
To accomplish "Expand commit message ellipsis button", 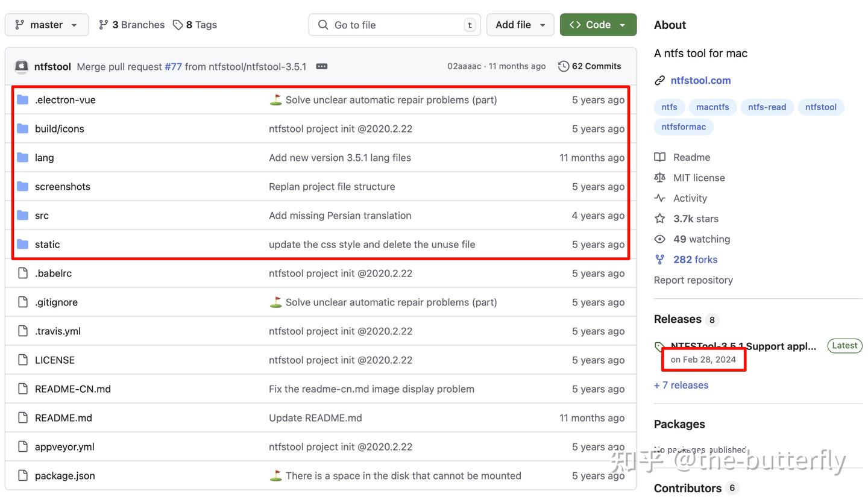I will [x=322, y=66].
